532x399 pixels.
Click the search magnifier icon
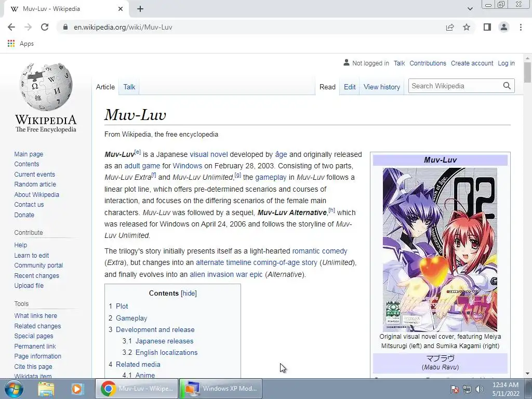pos(507,86)
